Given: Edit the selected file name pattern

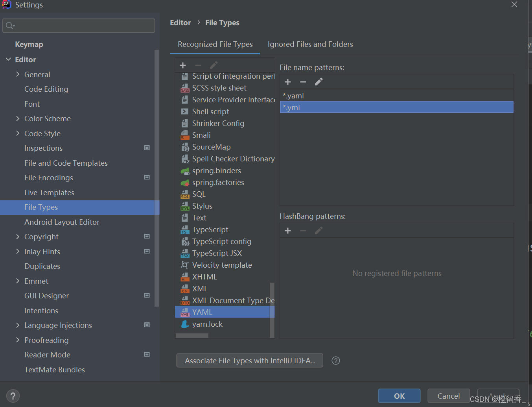Looking at the screenshot, I should coord(318,82).
